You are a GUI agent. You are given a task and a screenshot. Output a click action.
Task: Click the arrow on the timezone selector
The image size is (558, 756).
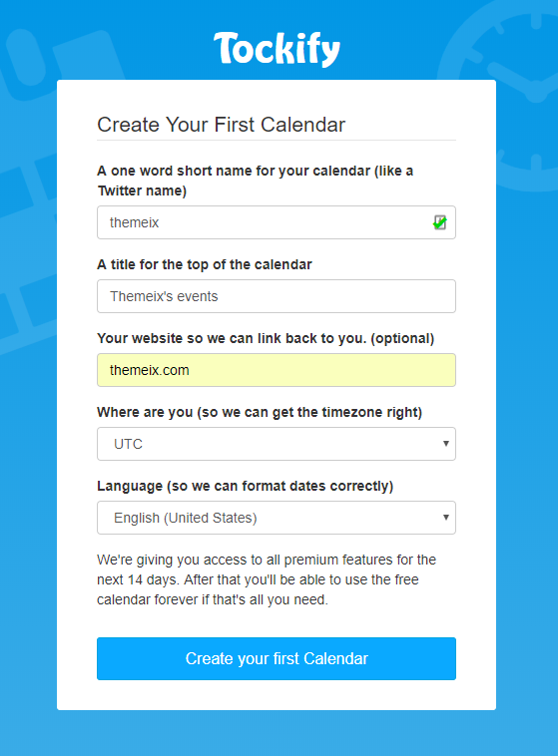(x=446, y=444)
